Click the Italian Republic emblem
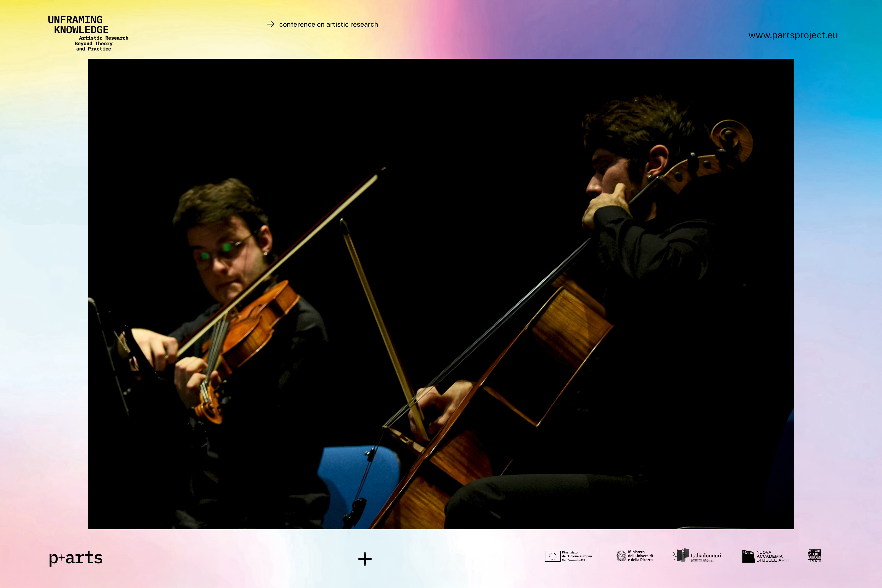The image size is (882, 588). click(621, 556)
